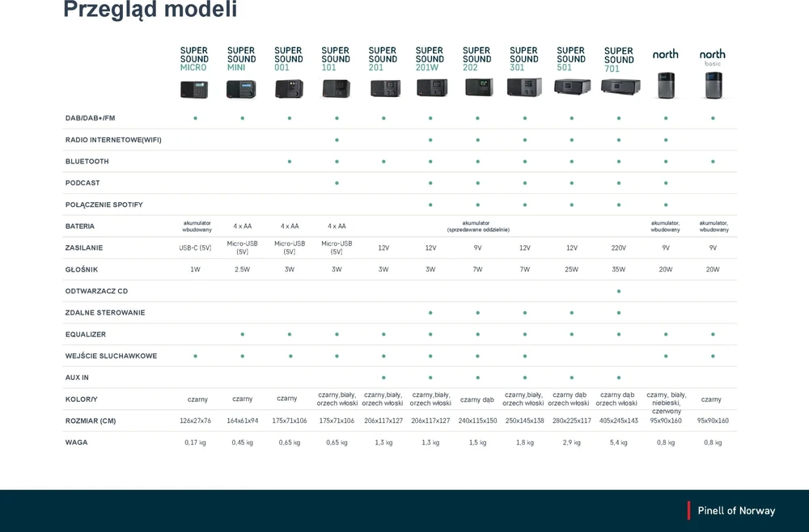This screenshot has width=809, height=532.
Task: Click the Bluetooth dot under north basic
Action: click(713, 162)
